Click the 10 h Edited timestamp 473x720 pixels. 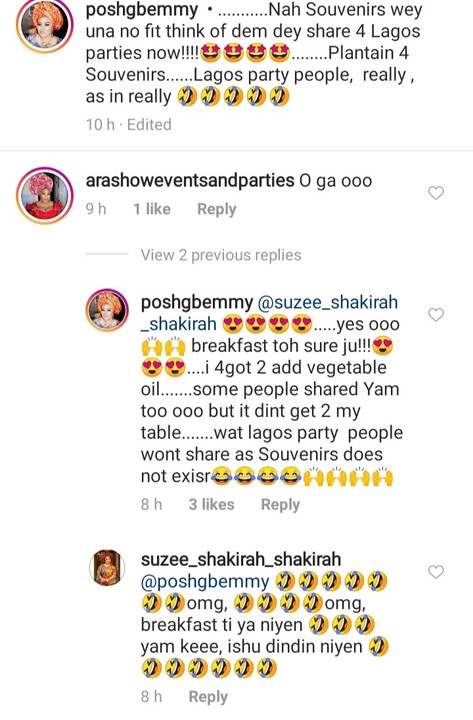[129, 124]
